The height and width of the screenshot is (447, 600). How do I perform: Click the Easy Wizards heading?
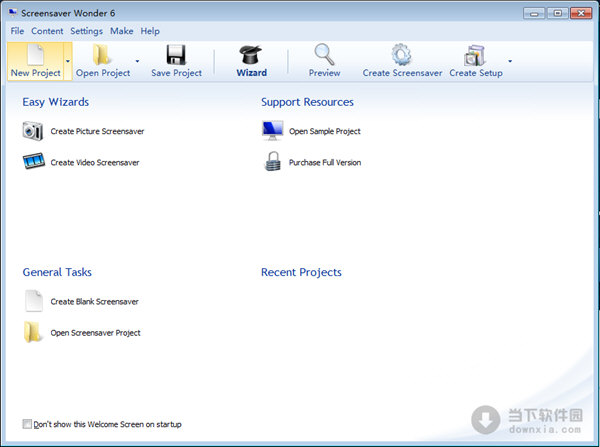[x=55, y=102]
